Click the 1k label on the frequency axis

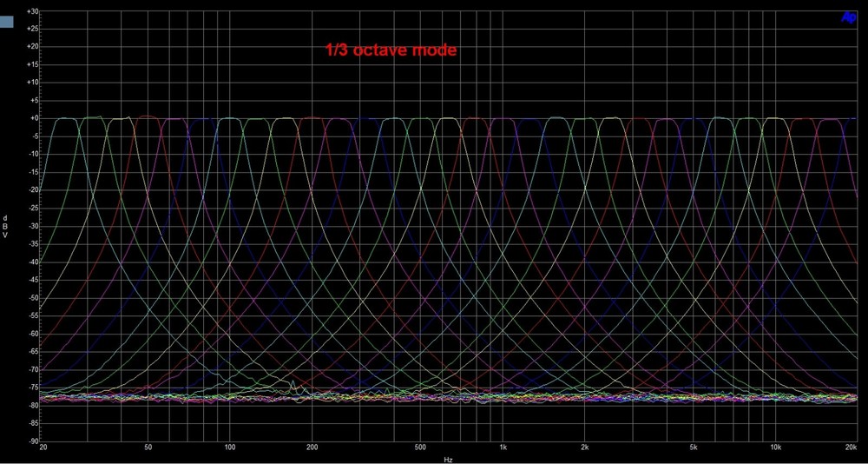(503, 447)
